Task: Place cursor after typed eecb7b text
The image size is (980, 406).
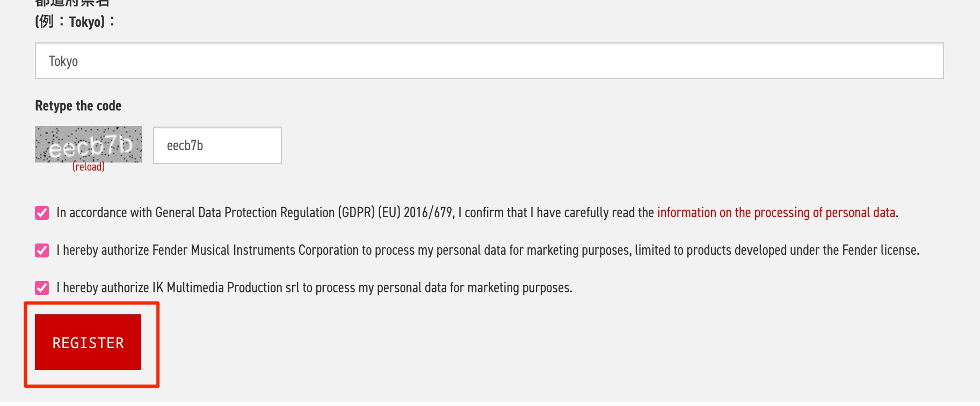Action: [x=204, y=146]
